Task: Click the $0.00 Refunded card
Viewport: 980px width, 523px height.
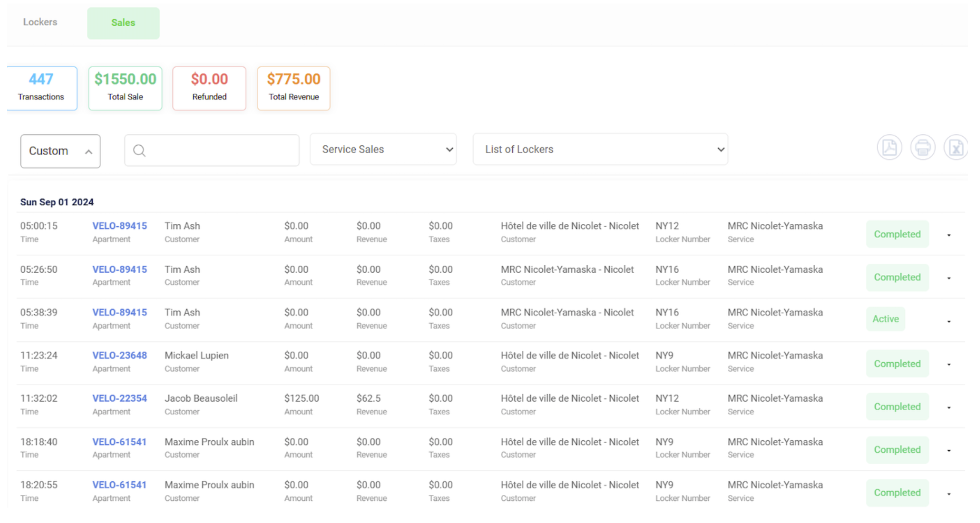Action: coord(209,88)
